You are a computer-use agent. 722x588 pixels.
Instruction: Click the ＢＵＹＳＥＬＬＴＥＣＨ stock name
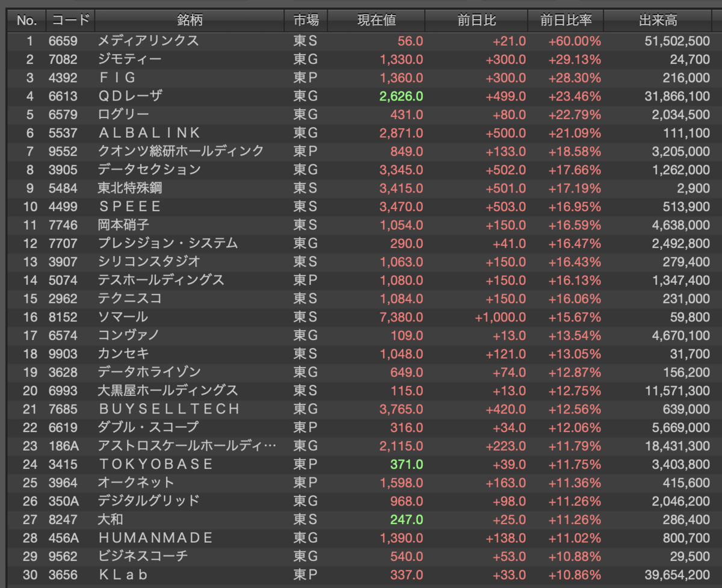(x=169, y=409)
